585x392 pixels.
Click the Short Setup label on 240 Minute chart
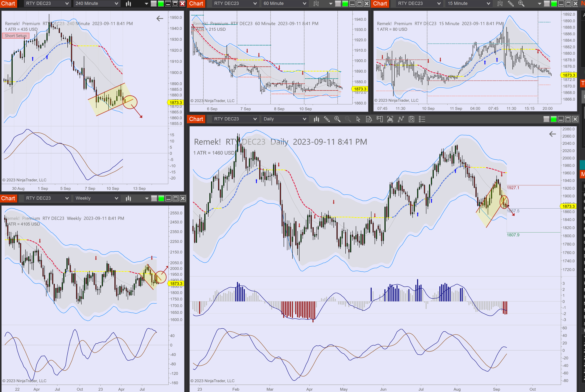pos(15,36)
